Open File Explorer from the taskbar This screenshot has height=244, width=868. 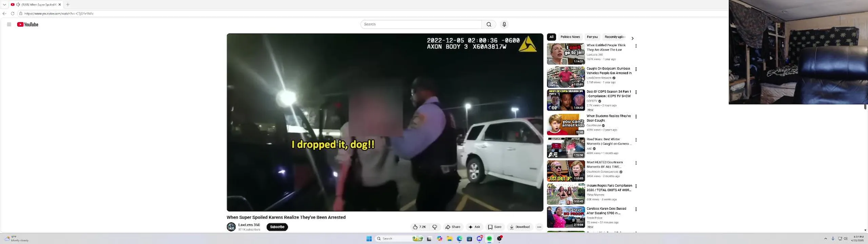450,239
